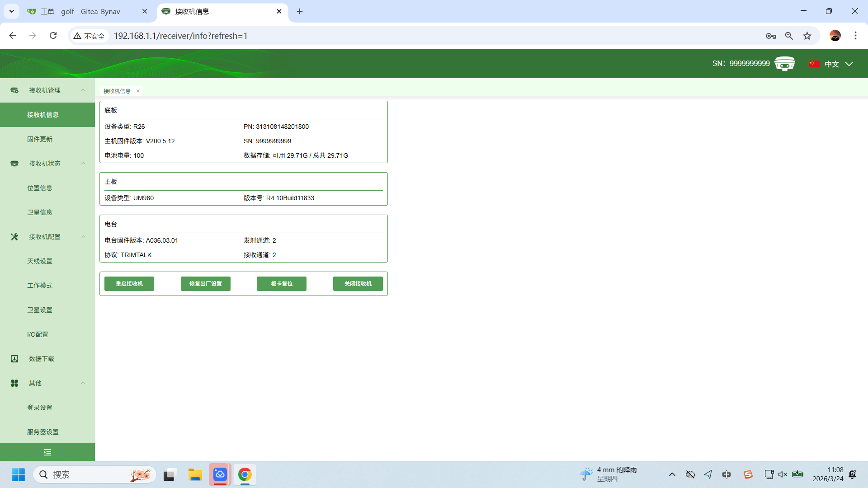Open 固件更新 in the sidebar

click(x=47, y=139)
